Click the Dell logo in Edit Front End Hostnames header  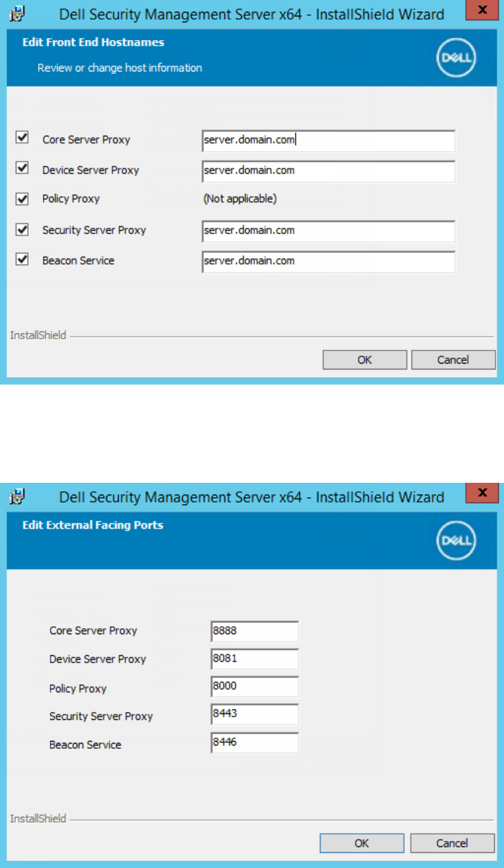(x=456, y=60)
